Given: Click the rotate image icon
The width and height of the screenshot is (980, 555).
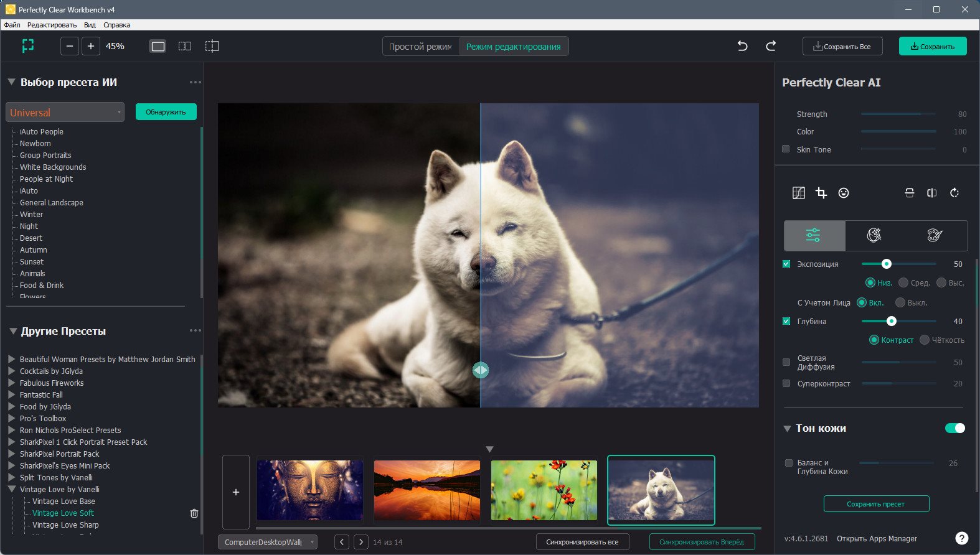Looking at the screenshot, I should (954, 193).
